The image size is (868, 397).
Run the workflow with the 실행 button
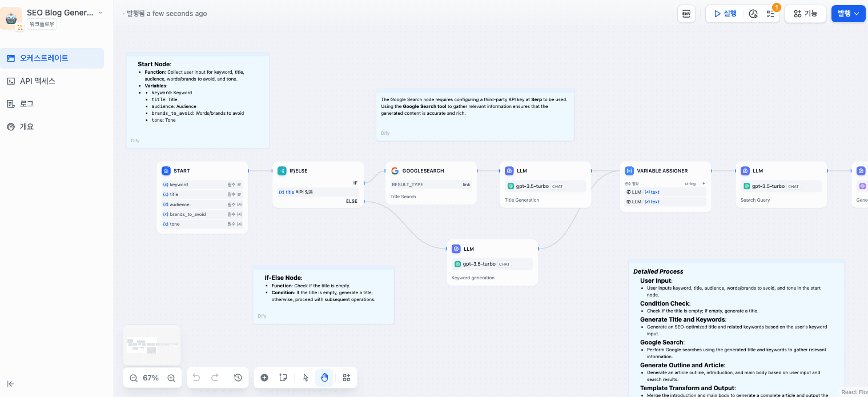[724, 13]
